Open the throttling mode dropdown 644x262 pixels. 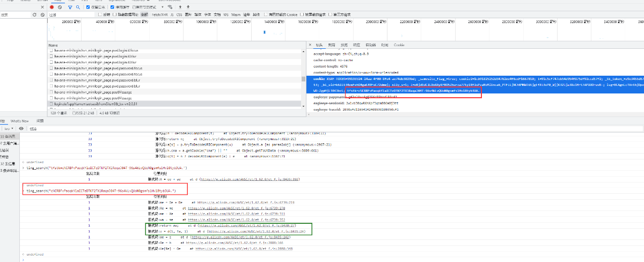[148, 7]
